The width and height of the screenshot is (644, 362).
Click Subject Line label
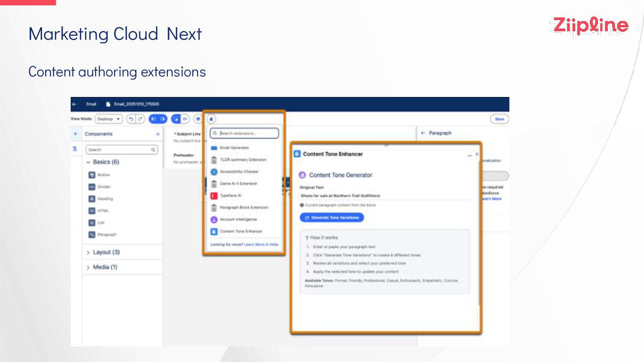188,134
